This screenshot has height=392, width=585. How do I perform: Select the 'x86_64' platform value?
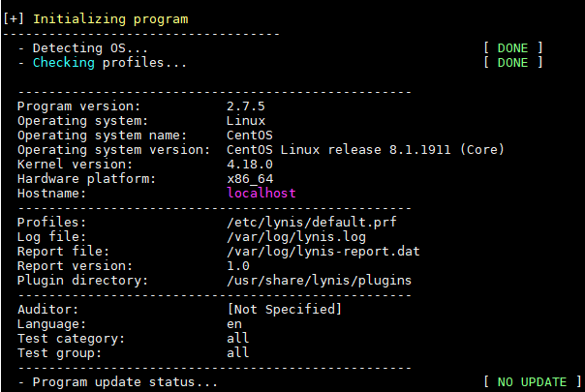pyautogui.click(x=250, y=179)
